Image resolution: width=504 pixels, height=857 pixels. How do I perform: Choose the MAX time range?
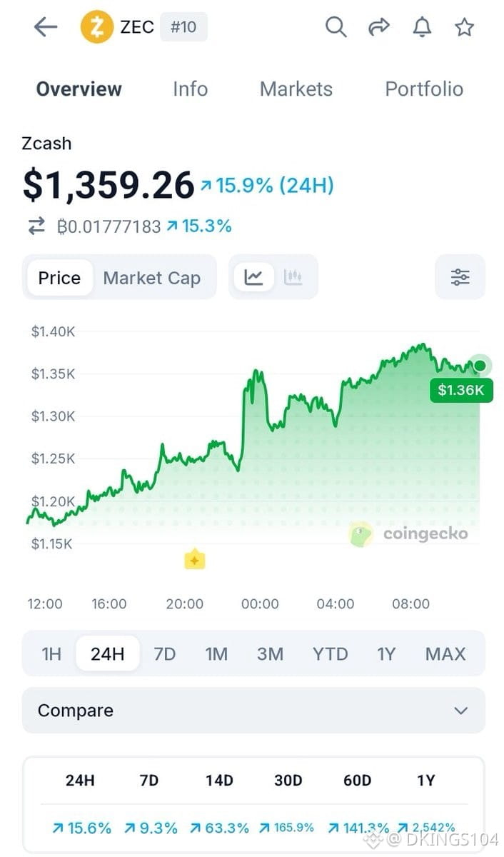click(445, 653)
